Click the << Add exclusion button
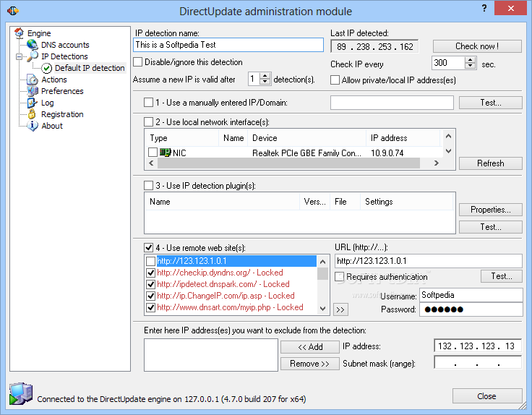 pyautogui.click(x=310, y=347)
